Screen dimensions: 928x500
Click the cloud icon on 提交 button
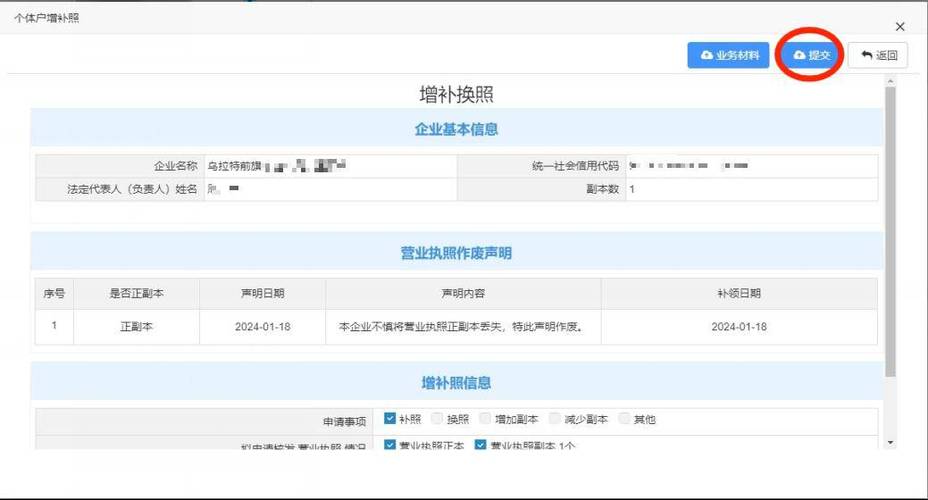[799, 56]
